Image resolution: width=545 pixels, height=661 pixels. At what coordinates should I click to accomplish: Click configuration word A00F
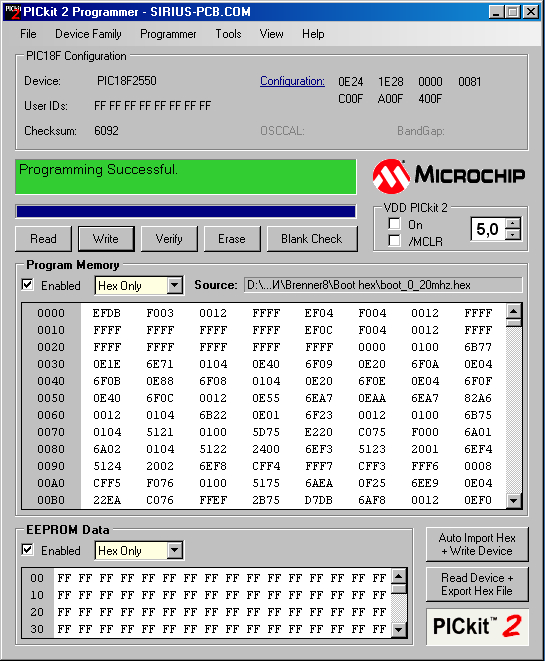tap(390, 99)
